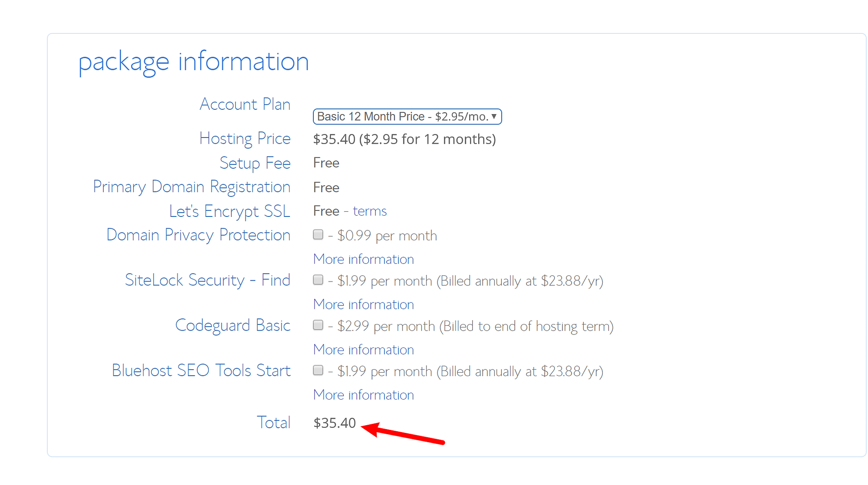
Task: Click the Hosting Price value text
Action: tap(404, 139)
